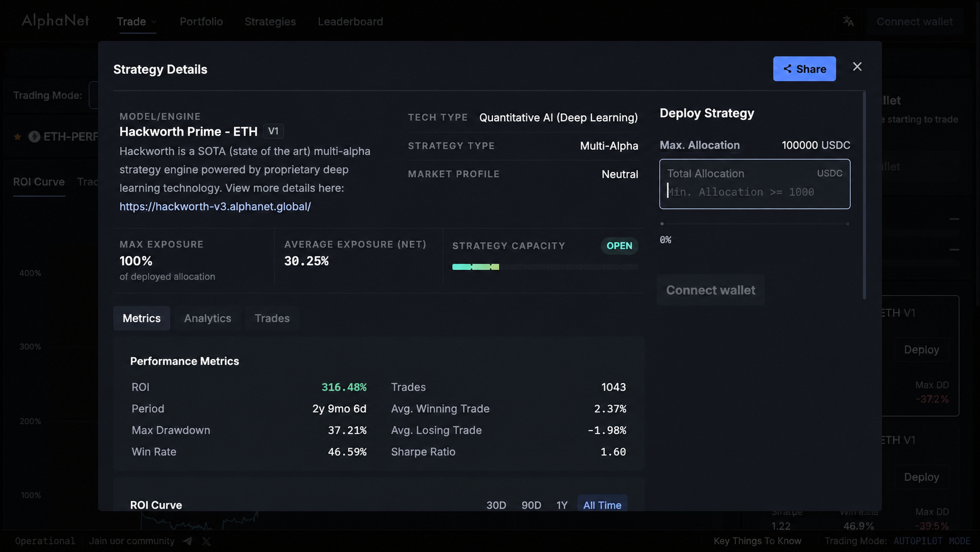Click the ROI value 316.48%
Viewport: 980px width, 552px height.
coord(343,387)
